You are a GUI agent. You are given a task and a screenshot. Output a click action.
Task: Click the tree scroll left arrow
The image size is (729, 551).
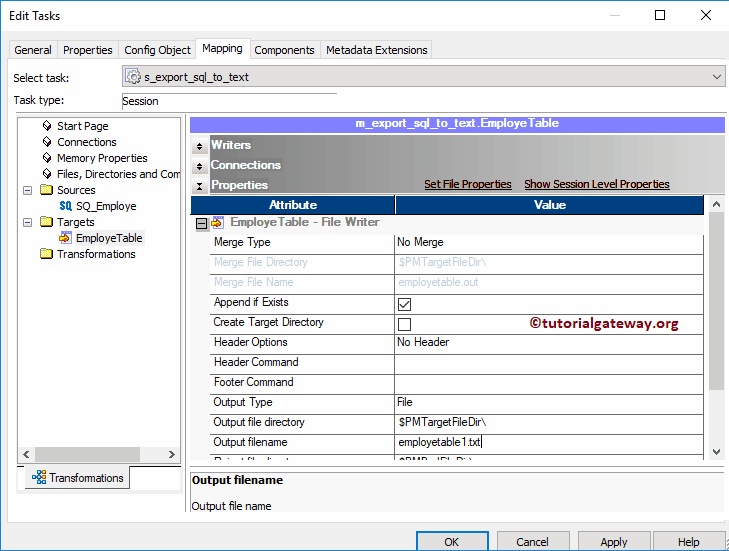pyautogui.click(x=26, y=454)
